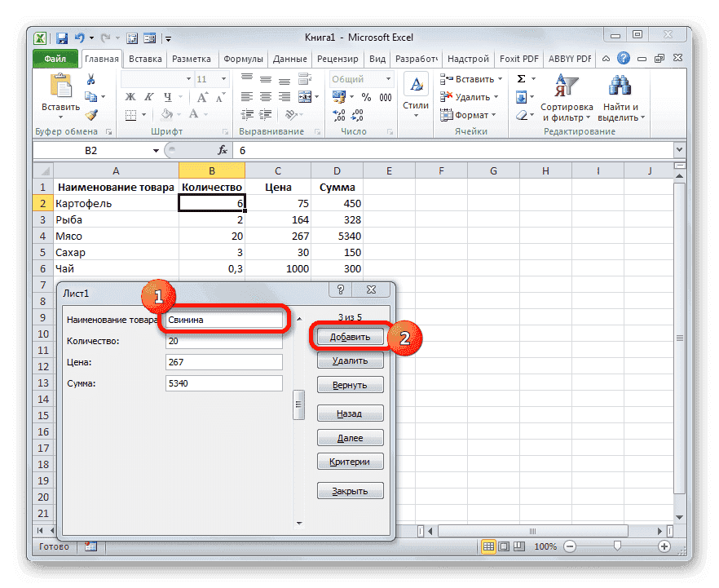Click inside the Свинина name field

point(224,320)
